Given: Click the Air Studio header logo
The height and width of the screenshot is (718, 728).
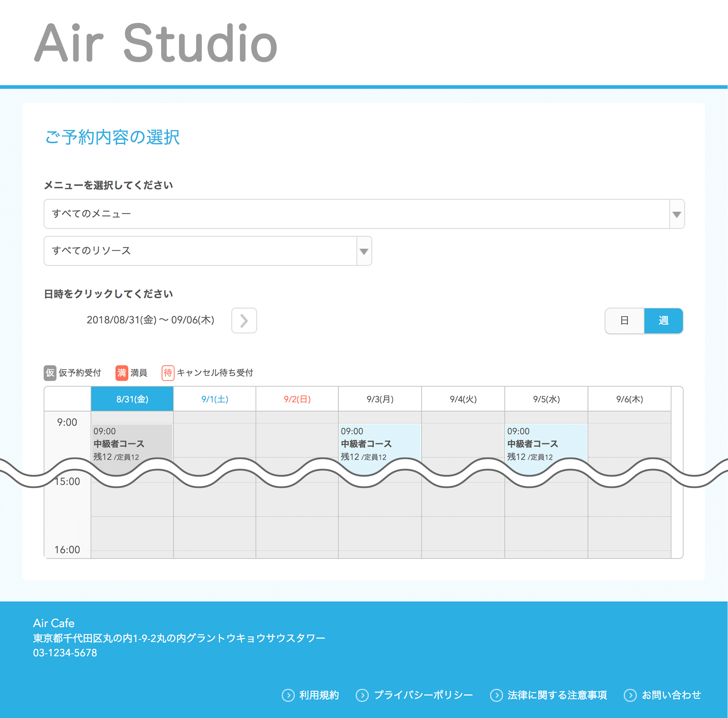Looking at the screenshot, I should [156, 42].
